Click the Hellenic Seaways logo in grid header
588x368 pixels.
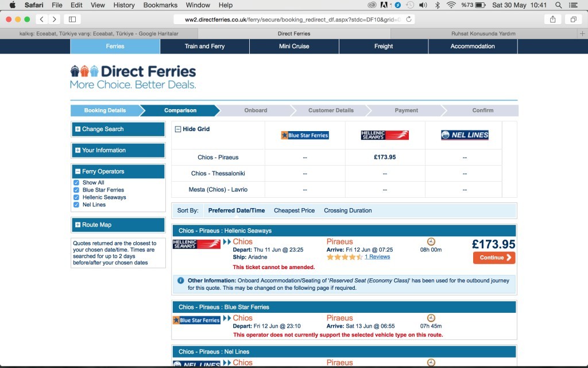(384, 135)
